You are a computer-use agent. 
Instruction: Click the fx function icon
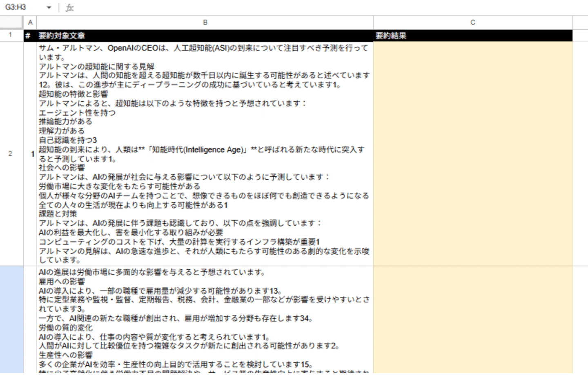click(70, 7)
